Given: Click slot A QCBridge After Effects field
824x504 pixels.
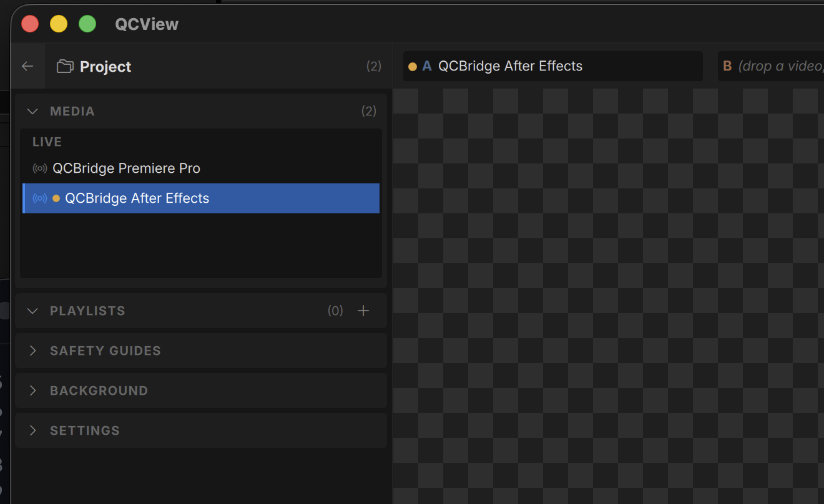Looking at the screenshot, I should 553,66.
